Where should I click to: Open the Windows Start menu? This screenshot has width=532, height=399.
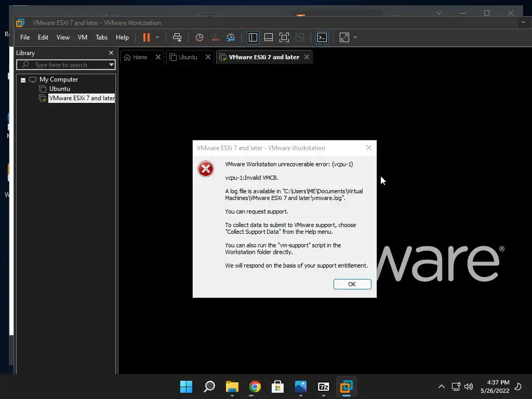pyautogui.click(x=186, y=387)
